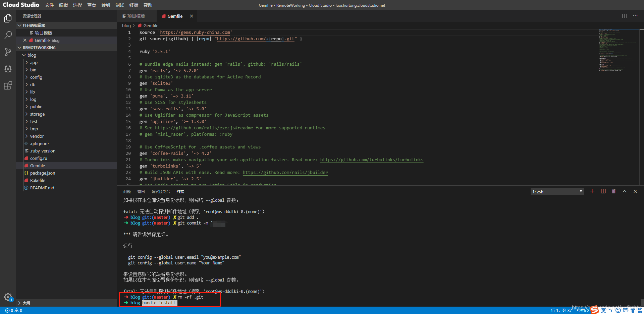644x314 pixels.
Task: Open the Extensions view
Action: point(8,85)
